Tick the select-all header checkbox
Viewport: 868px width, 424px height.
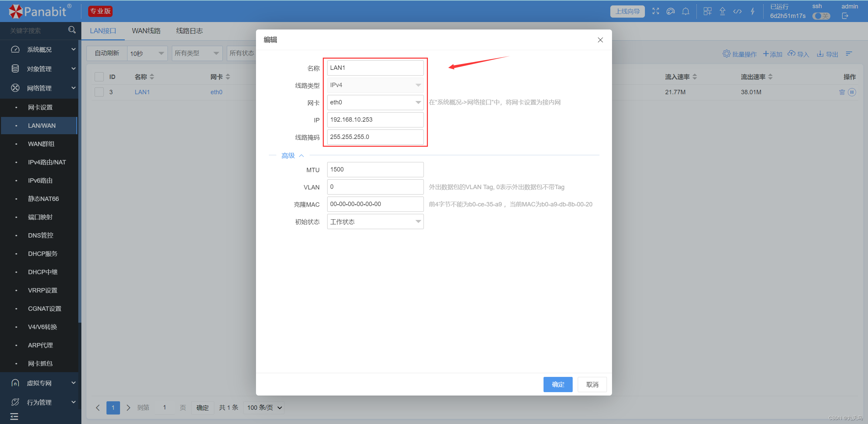(99, 77)
